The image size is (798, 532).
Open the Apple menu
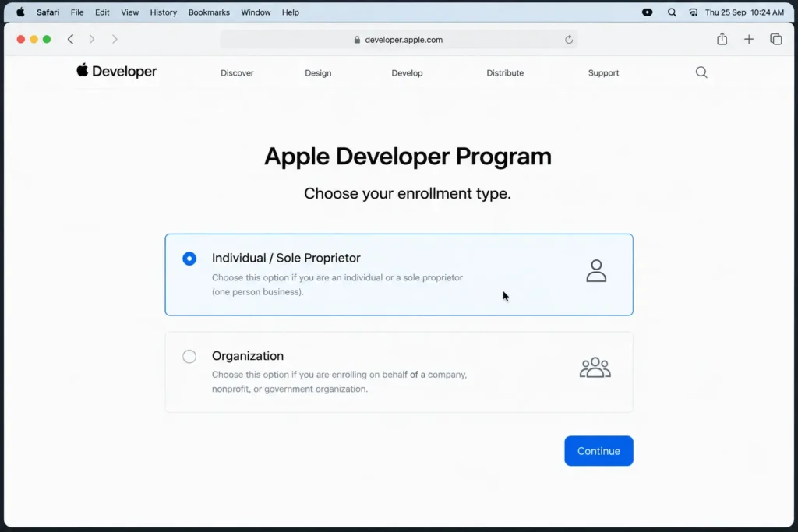click(x=20, y=12)
